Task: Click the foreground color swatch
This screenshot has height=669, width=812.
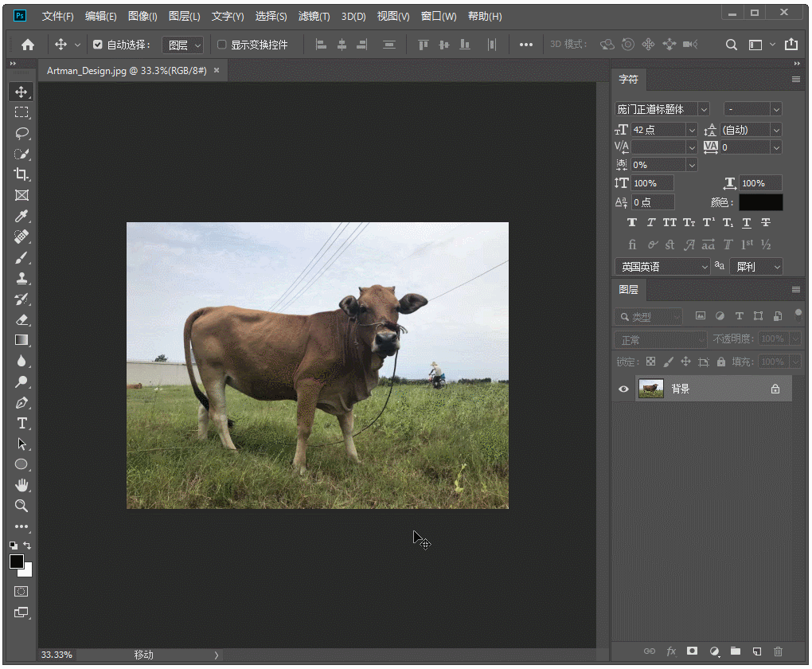Action: click(x=16, y=561)
